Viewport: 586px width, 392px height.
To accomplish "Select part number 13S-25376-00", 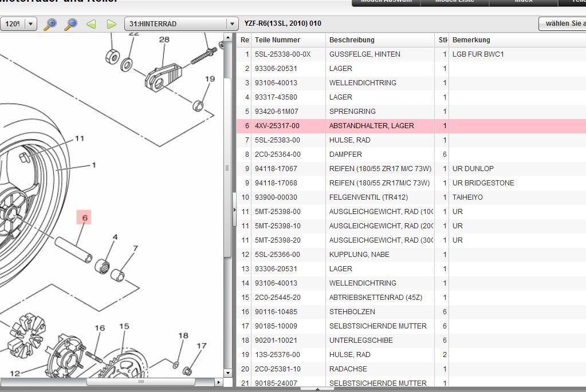I will coord(277,355).
